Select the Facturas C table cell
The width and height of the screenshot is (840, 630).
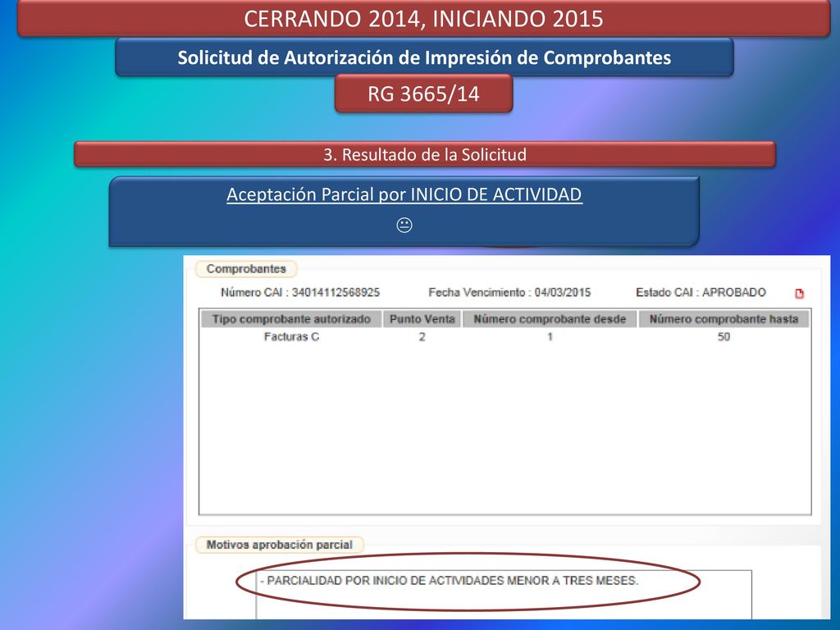pos(291,337)
